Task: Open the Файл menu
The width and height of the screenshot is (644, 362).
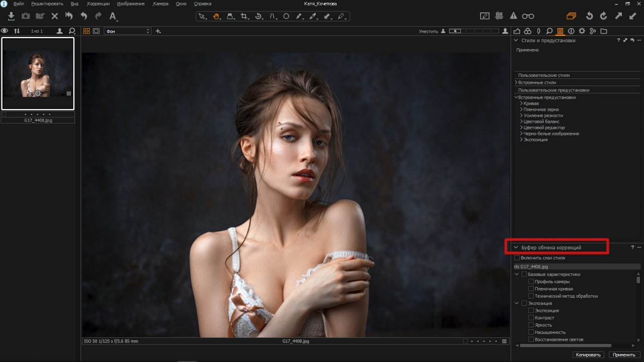Action: click(19, 4)
